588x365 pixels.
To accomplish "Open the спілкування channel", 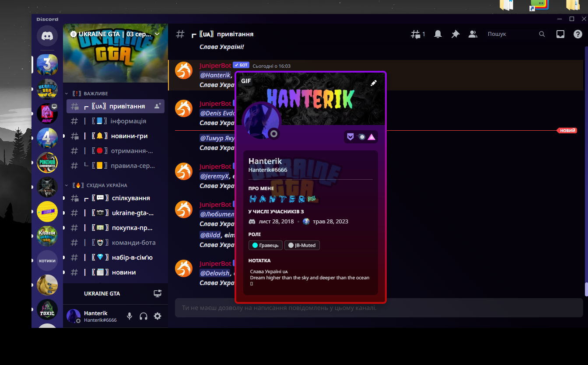I will pos(115,198).
